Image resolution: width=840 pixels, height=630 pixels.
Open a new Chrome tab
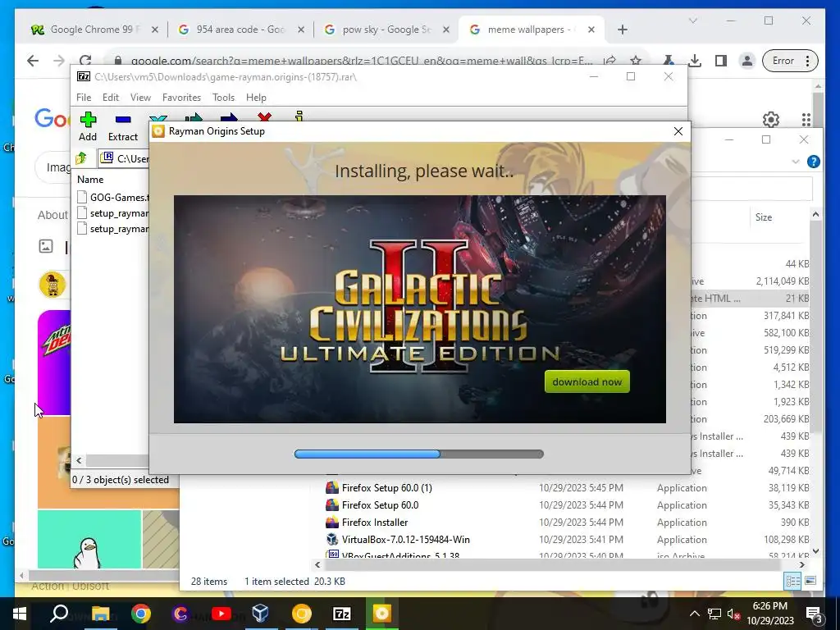click(x=622, y=30)
